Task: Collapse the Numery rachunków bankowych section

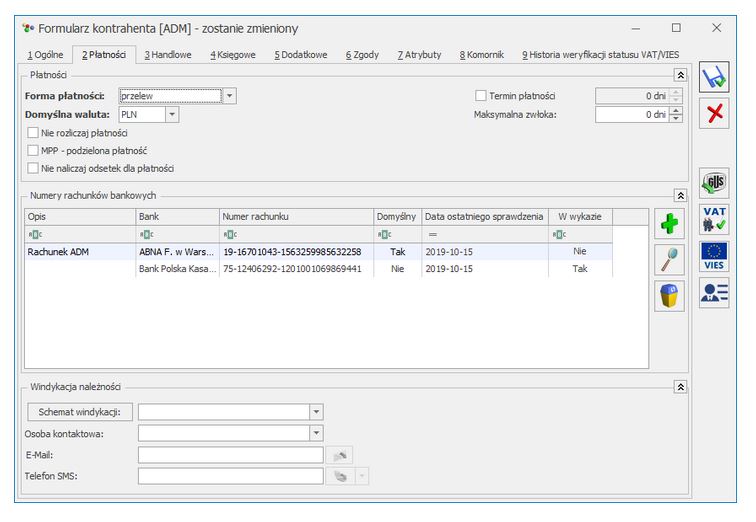Action: 680,196
